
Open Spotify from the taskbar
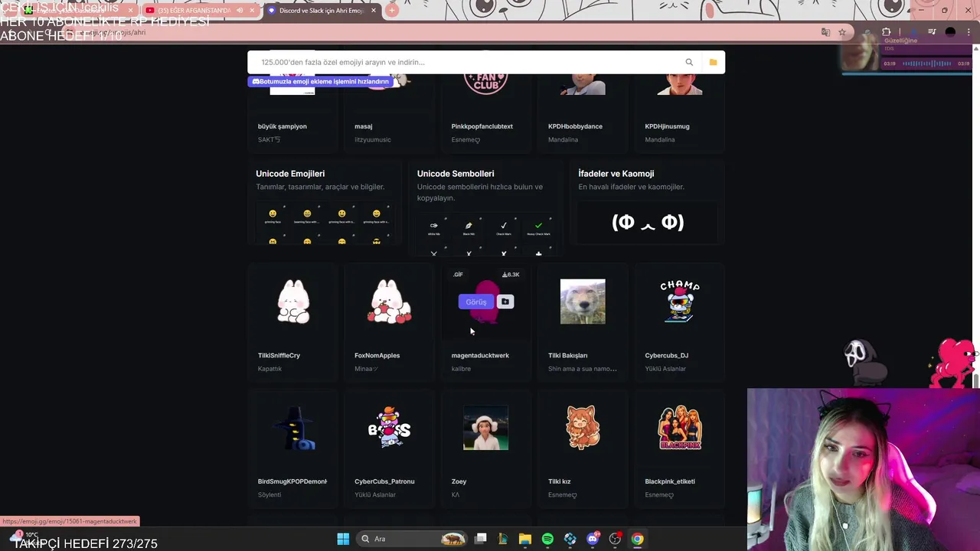click(x=547, y=539)
